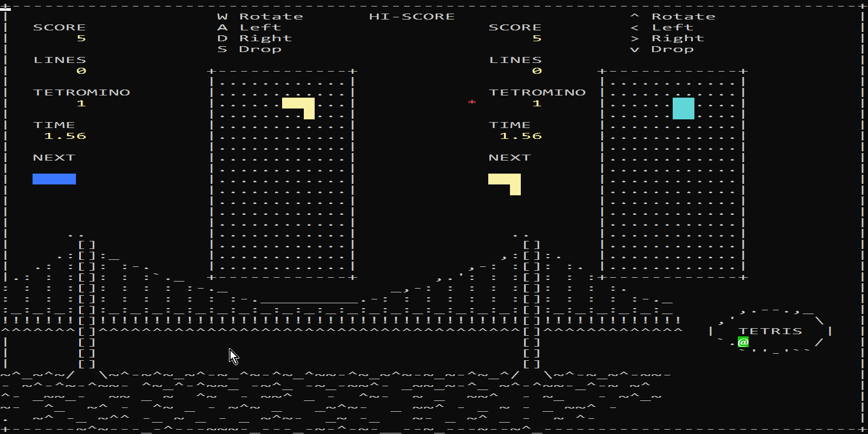Click the right player's LINES label
The image size is (868, 434).
(515, 60)
